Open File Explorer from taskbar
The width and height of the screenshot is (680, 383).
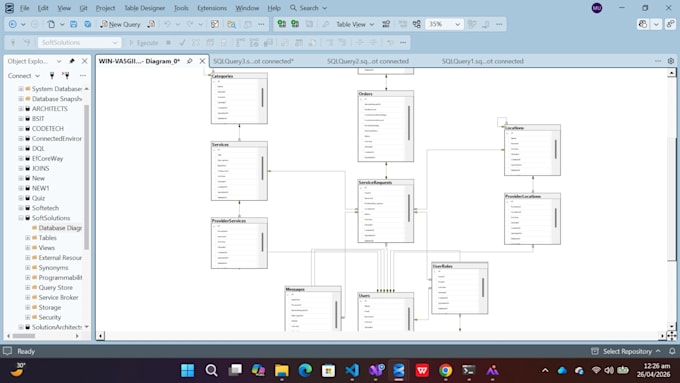pos(281,370)
